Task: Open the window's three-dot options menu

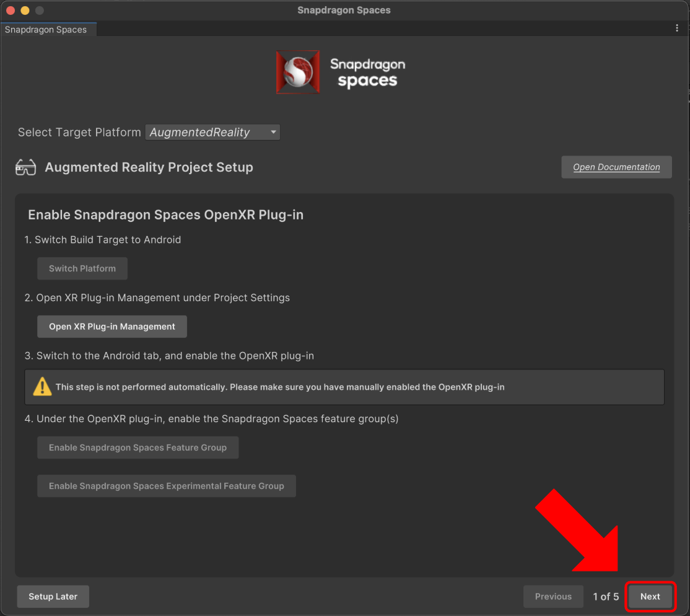Action: [677, 28]
